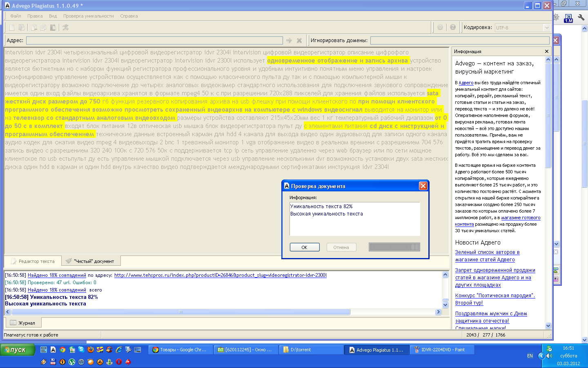Click the show desktop icon in quick launch
The width and height of the screenshot is (588, 368).
pos(138,350)
